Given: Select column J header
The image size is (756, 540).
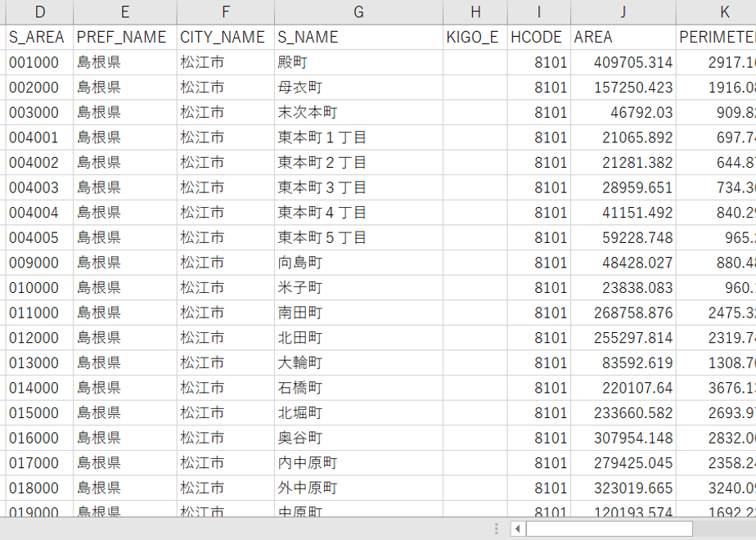Looking at the screenshot, I should [623, 12].
